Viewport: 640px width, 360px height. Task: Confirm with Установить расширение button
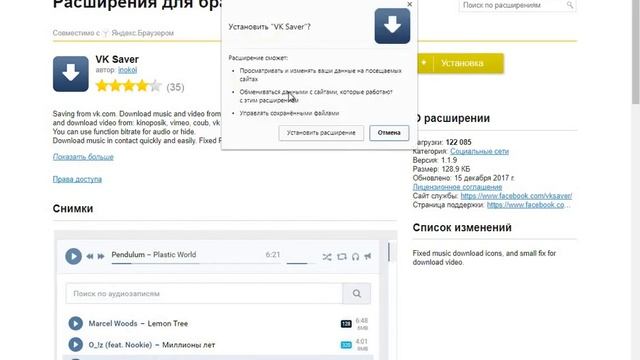pyautogui.click(x=321, y=133)
